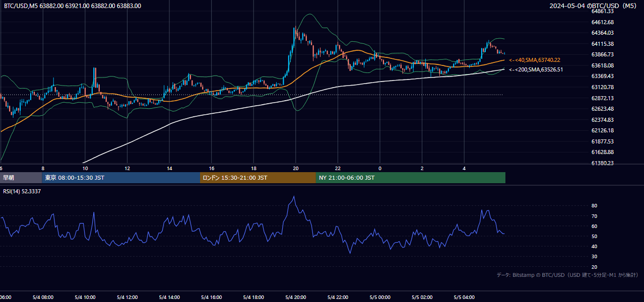Click the 5/4 12:00 bottom date label
Image resolution: width=644 pixels, height=302 pixels.
[127, 297]
